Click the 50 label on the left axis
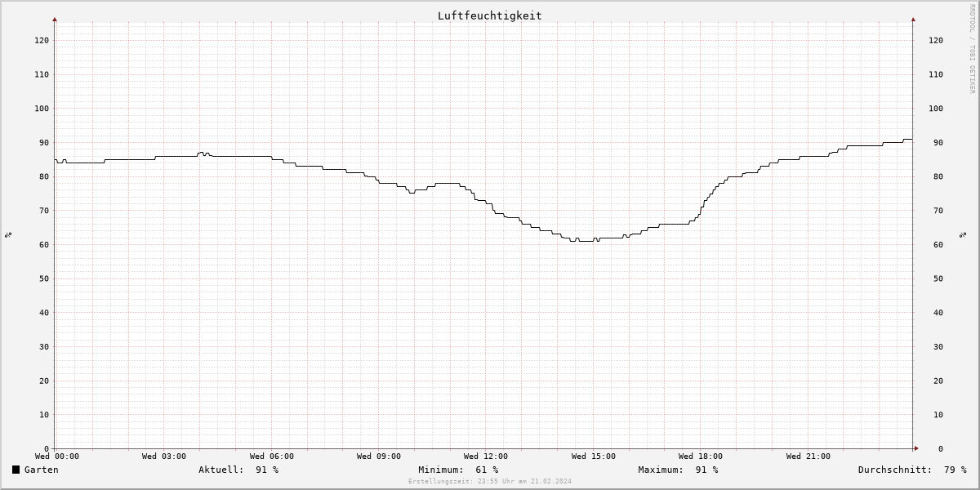 pos(44,278)
